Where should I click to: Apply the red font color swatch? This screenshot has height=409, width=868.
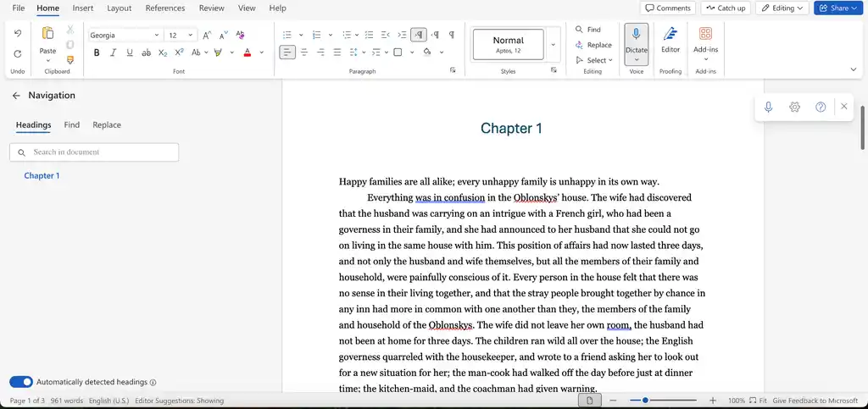tap(247, 53)
